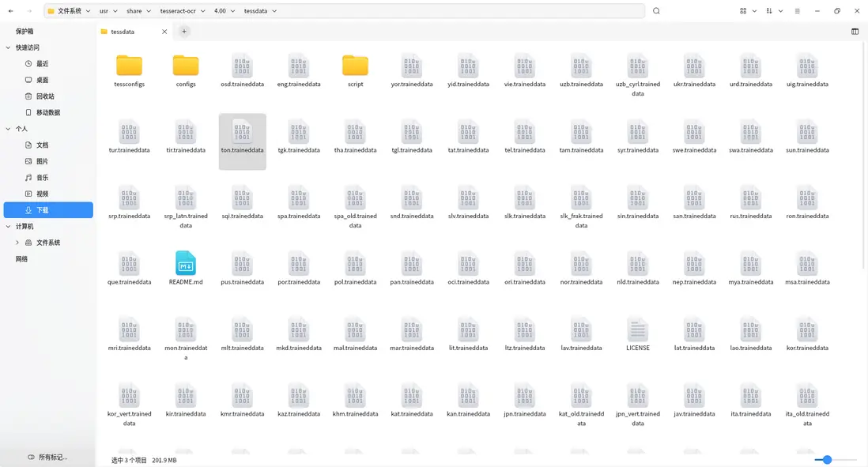
Task: Click the kor_vert.traineddata file name
Action: point(129,418)
